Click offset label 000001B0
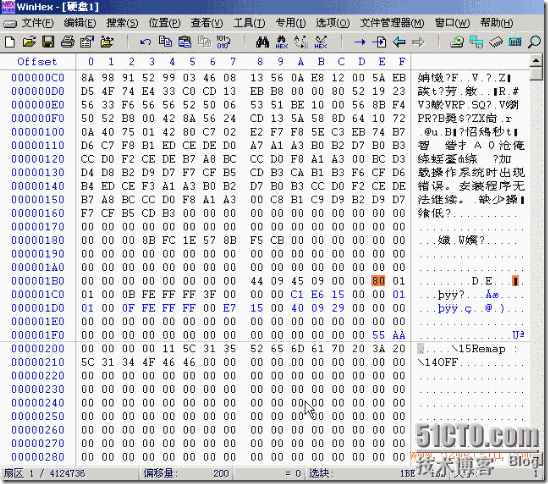This screenshot has width=548, height=484. pos(38,281)
